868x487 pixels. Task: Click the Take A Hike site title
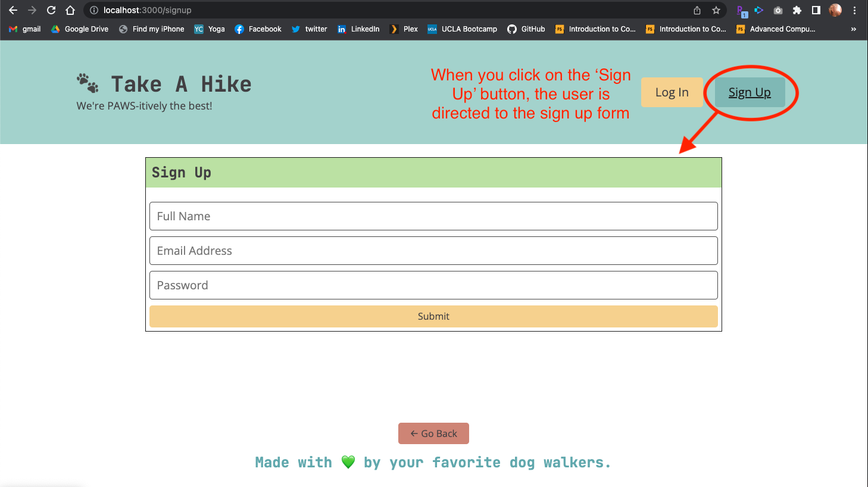click(182, 85)
